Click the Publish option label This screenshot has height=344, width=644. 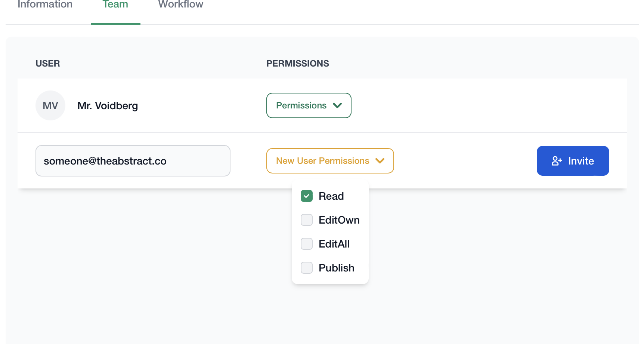coord(336,268)
